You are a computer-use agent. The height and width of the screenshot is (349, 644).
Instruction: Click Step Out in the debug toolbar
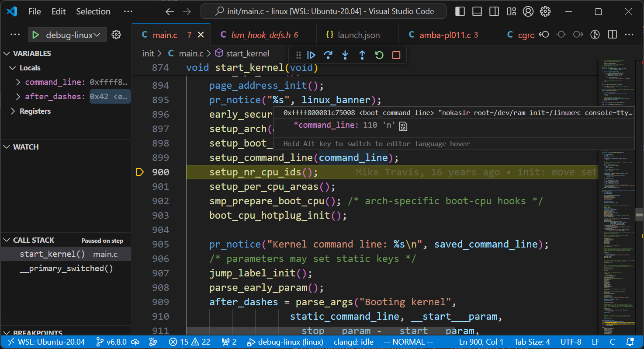(x=362, y=55)
